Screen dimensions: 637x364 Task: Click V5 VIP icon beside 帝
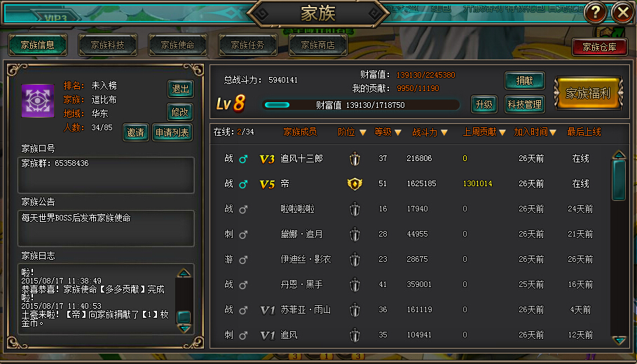tap(267, 185)
